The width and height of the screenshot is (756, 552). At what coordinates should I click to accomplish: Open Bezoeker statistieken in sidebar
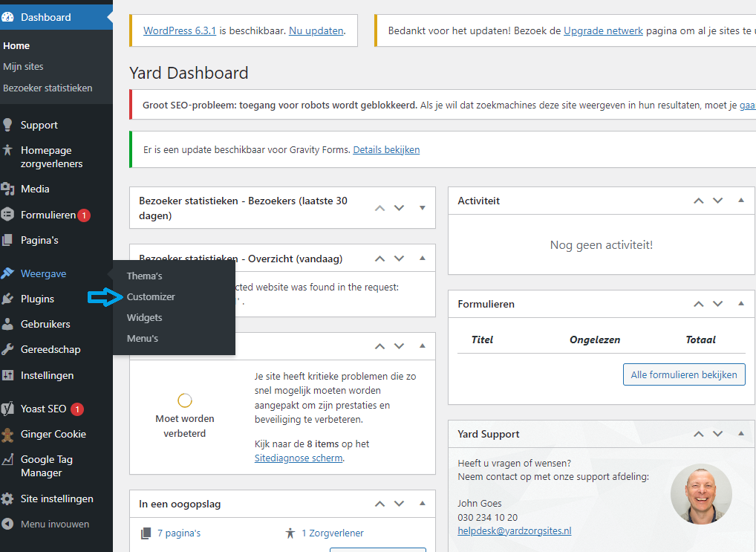[x=48, y=88]
